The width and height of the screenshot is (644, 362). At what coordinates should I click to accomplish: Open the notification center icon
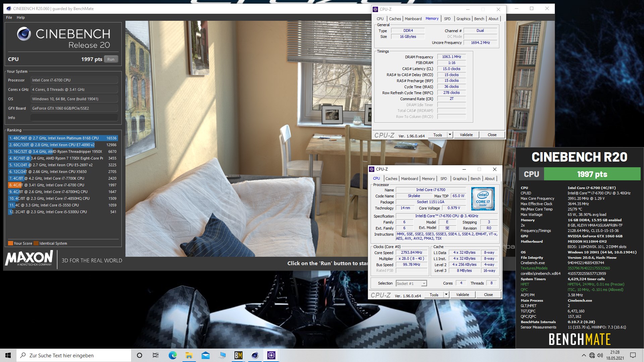tap(633, 355)
